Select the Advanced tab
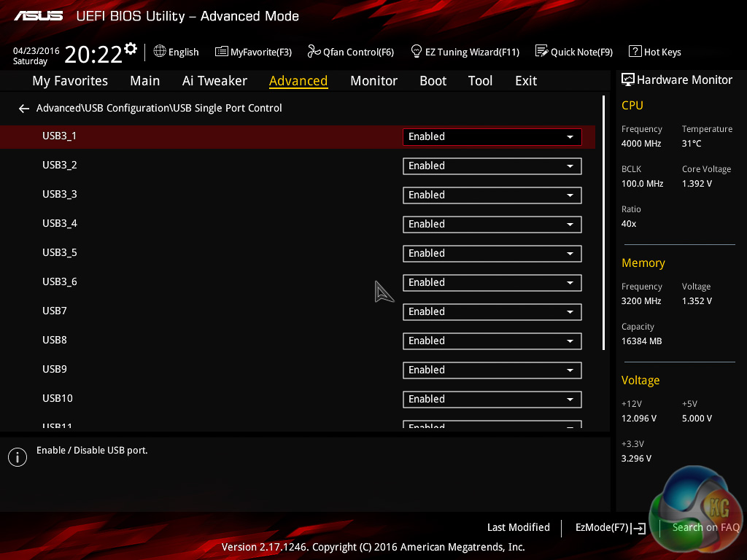Screen dimensions: 747x560 pos(298,81)
